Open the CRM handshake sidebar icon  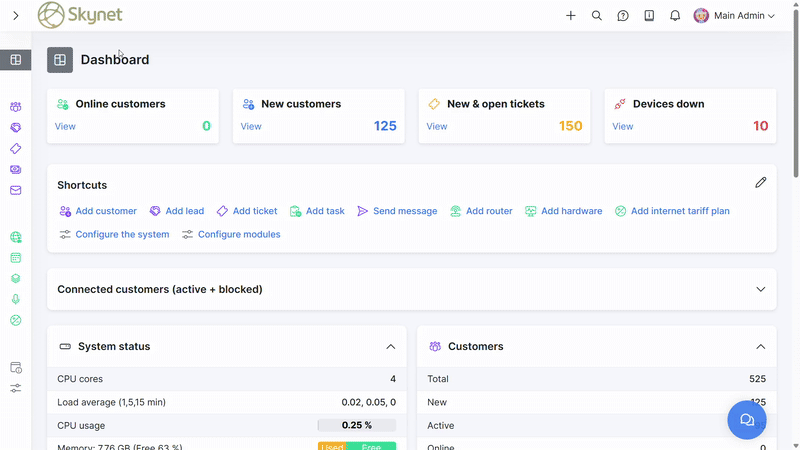click(16, 128)
